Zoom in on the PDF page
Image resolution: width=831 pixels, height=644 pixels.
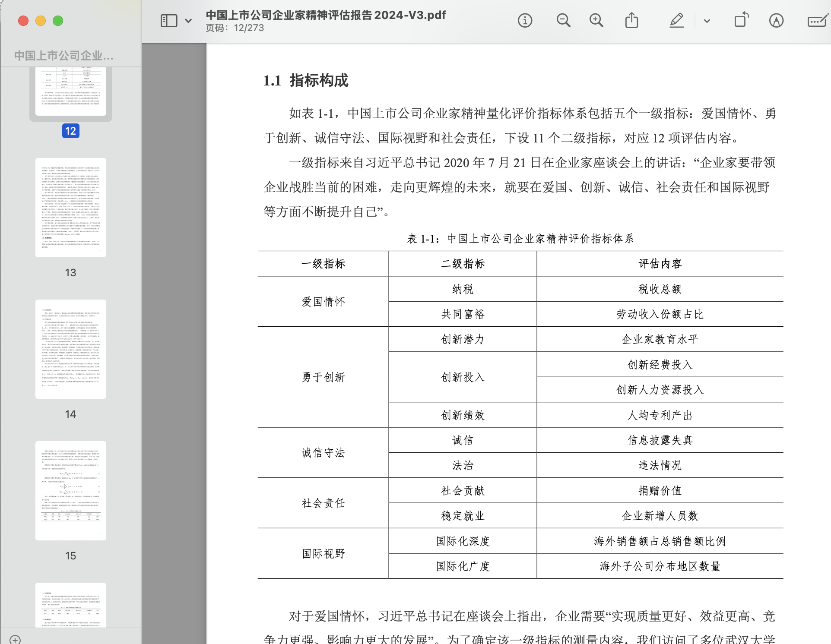pyautogui.click(x=596, y=20)
